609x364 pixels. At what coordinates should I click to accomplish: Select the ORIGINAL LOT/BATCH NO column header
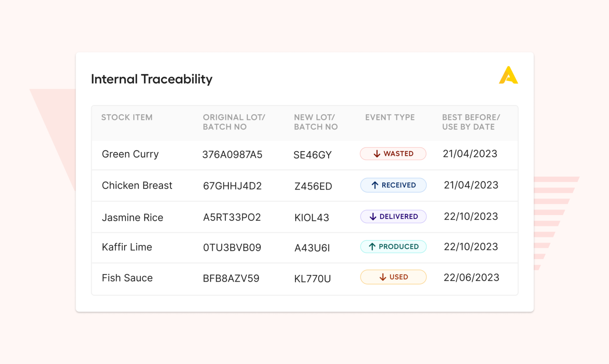point(234,122)
